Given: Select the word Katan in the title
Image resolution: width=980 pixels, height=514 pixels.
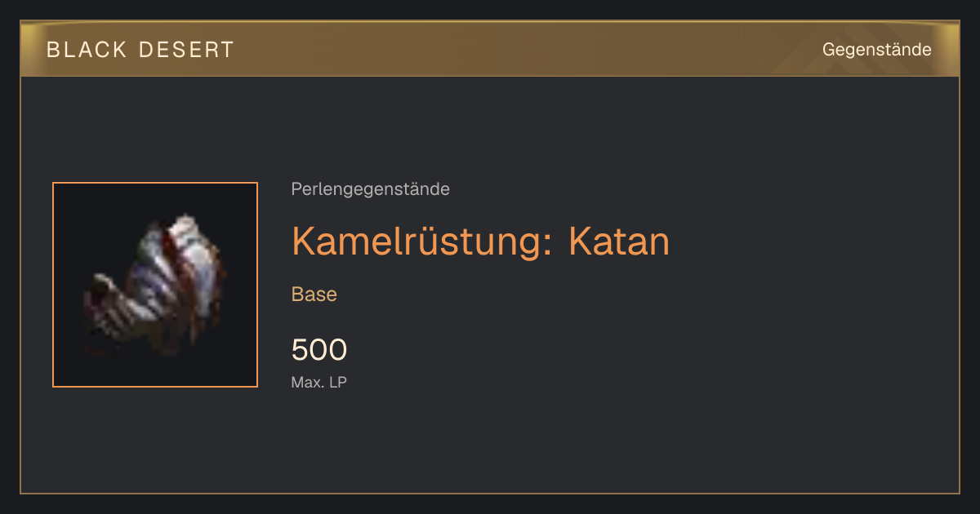Looking at the screenshot, I should point(618,241).
